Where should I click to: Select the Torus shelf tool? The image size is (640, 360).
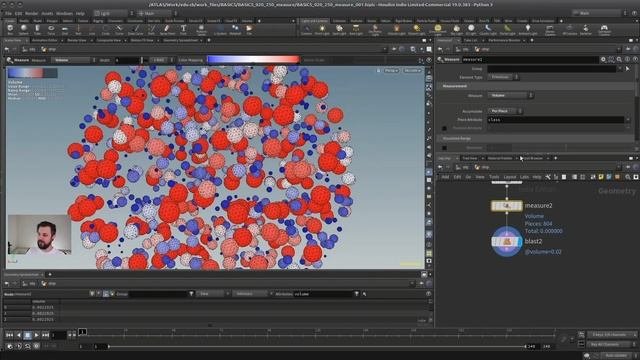point(51,30)
